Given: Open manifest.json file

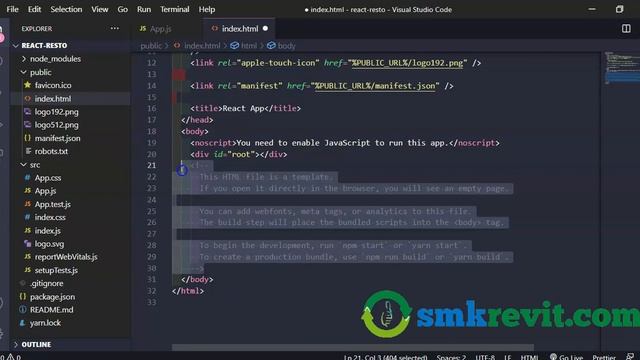Looking at the screenshot, I should tap(58, 138).
